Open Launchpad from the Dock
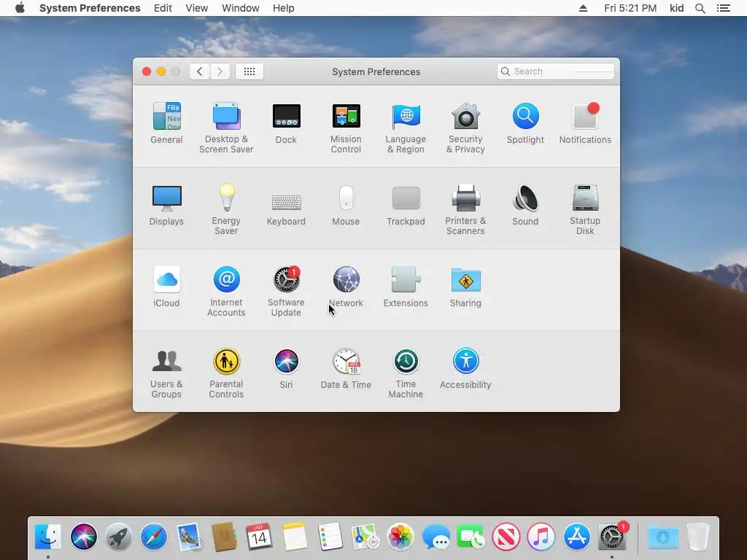747x560 pixels. (x=119, y=537)
